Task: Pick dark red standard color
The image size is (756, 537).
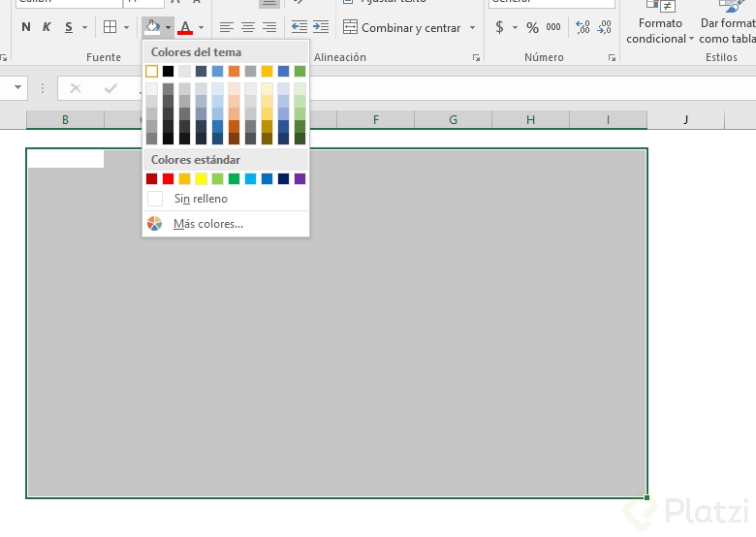Action: coord(151,179)
